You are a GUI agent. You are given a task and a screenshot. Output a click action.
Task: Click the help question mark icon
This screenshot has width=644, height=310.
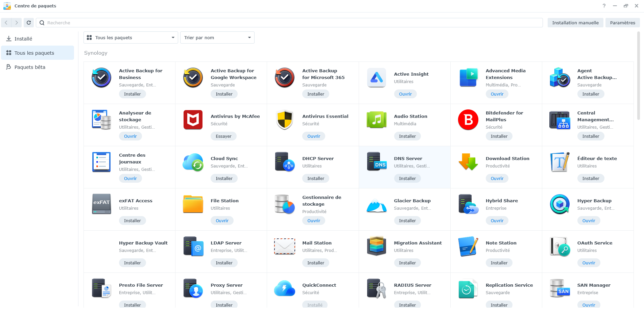604,6
